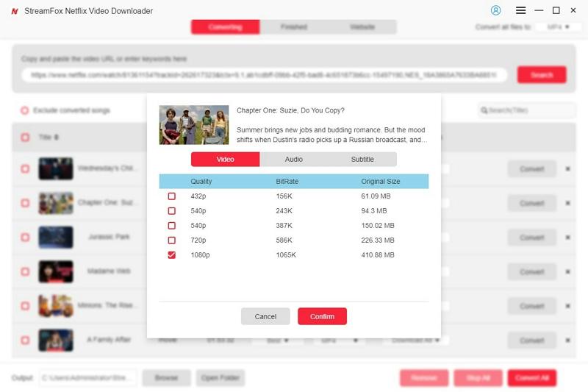This screenshot has height=392, width=588.
Task: Convert the Jurassic Park video
Action: (532, 238)
